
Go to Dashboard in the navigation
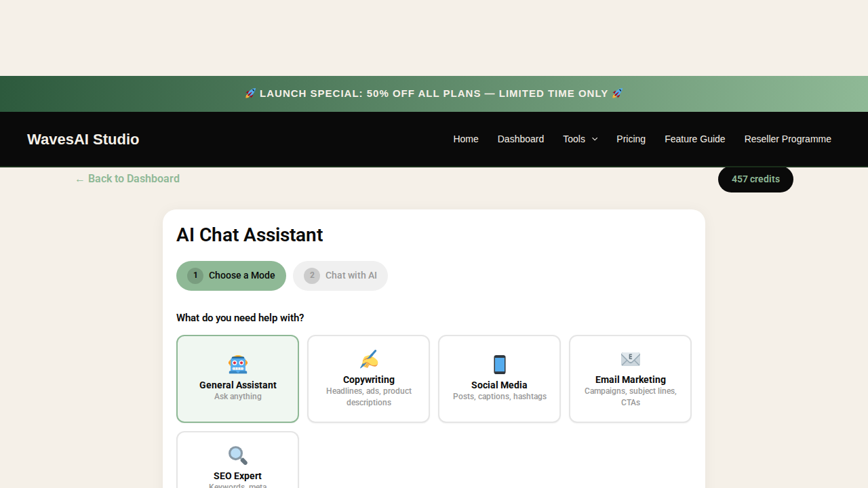[521, 139]
